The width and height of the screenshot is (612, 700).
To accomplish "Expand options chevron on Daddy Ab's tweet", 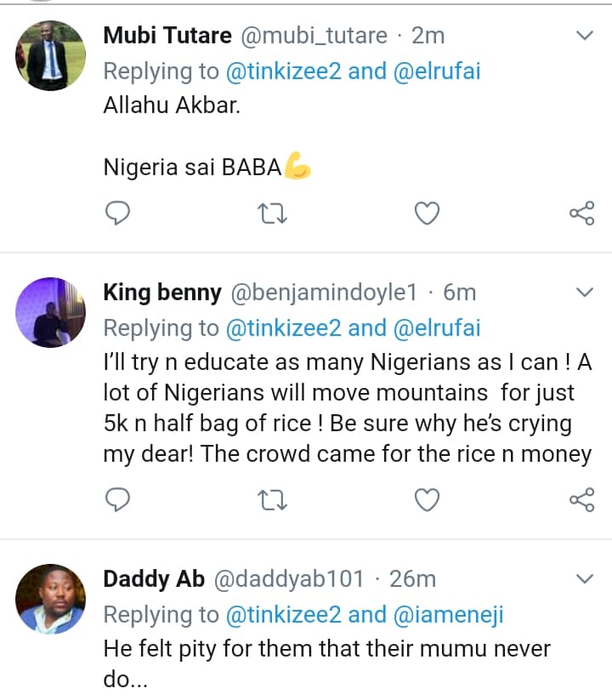I will [585, 579].
